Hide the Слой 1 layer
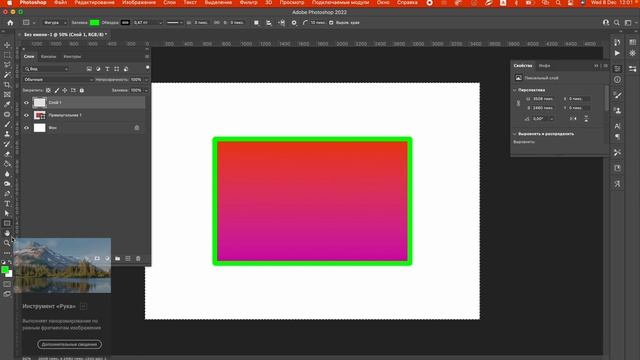The width and height of the screenshot is (640, 360). 27,103
